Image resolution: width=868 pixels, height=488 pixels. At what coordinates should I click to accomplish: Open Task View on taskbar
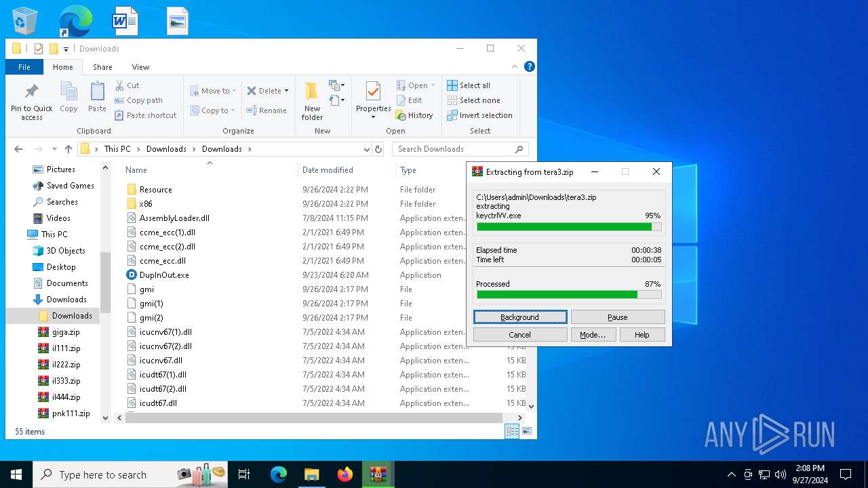[244, 474]
